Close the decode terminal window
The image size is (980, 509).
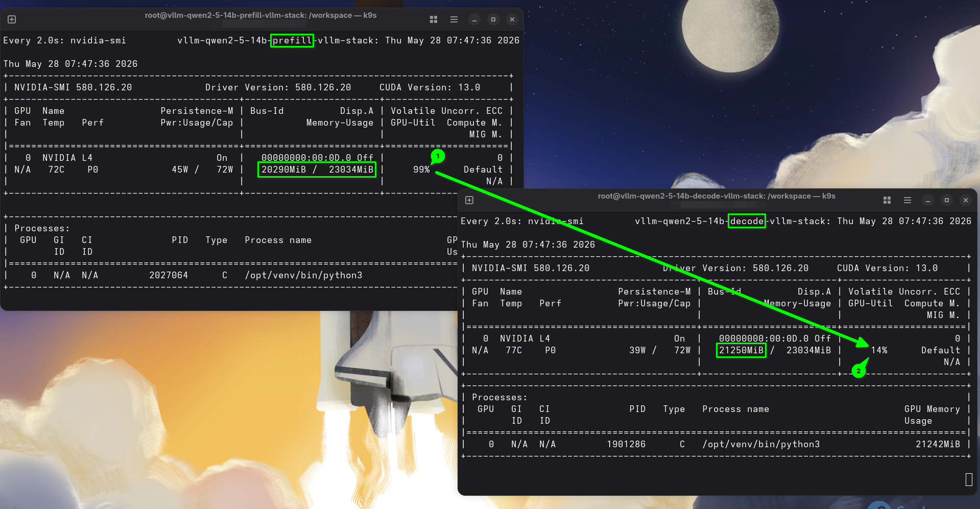tap(966, 201)
